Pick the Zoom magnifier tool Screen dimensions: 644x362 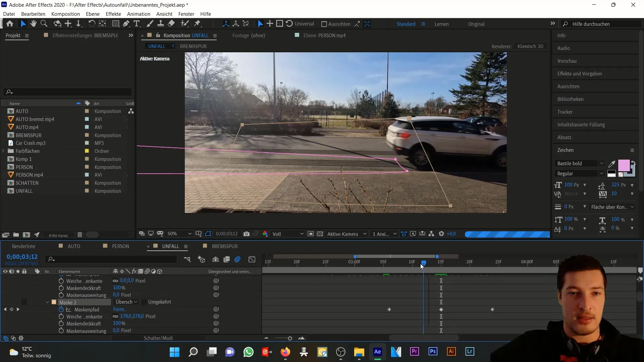point(44,24)
